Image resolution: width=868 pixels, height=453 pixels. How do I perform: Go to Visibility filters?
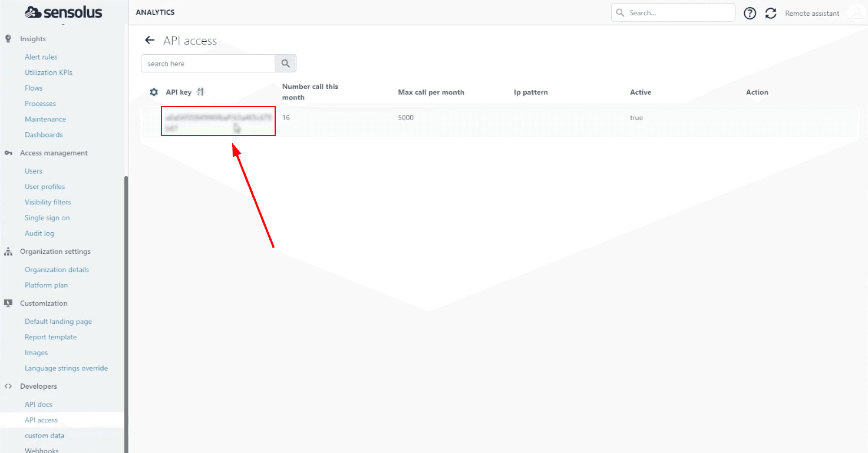point(48,202)
